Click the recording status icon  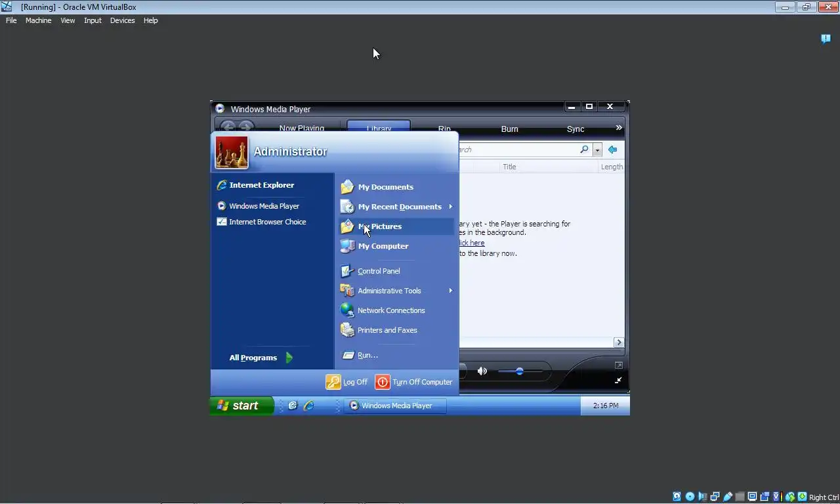tap(765, 497)
